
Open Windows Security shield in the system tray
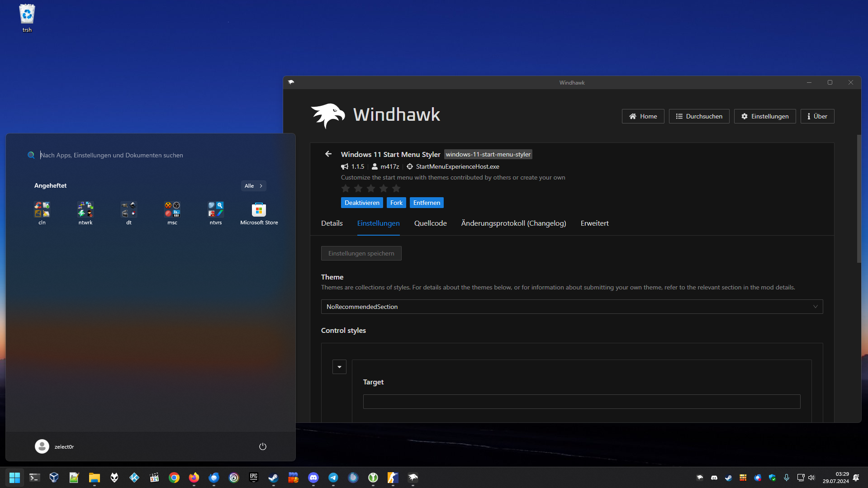point(772,478)
